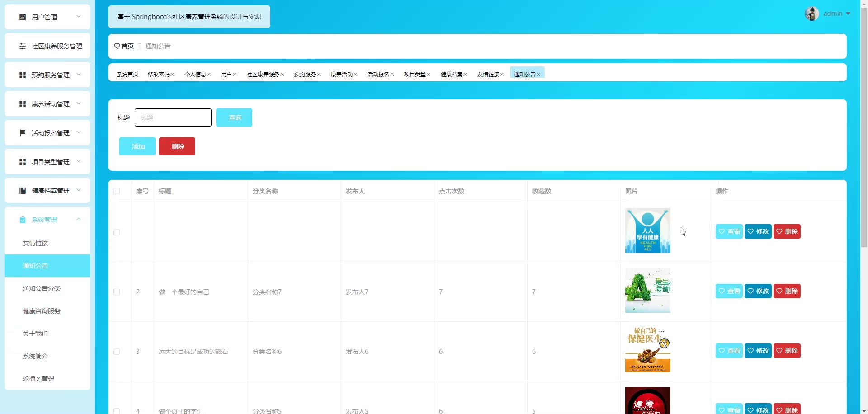This screenshot has width=868, height=414.
Task: Click the 标题 search input field
Action: coord(173,118)
